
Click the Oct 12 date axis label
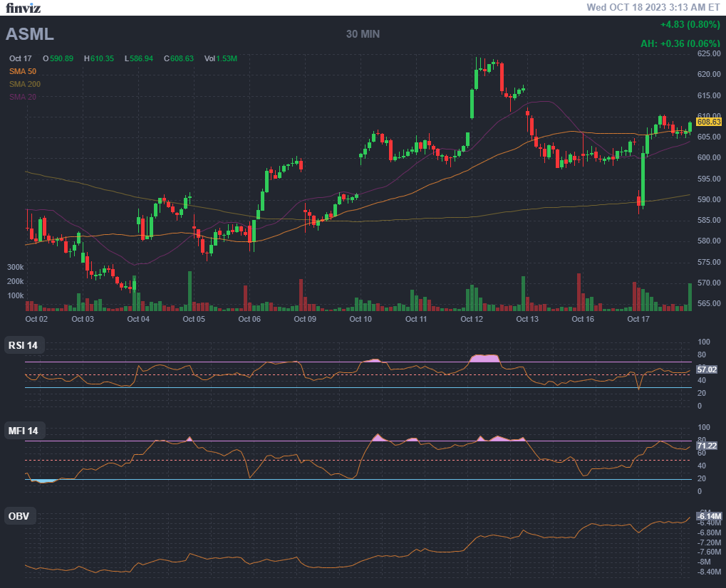click(x=472, y=320)
